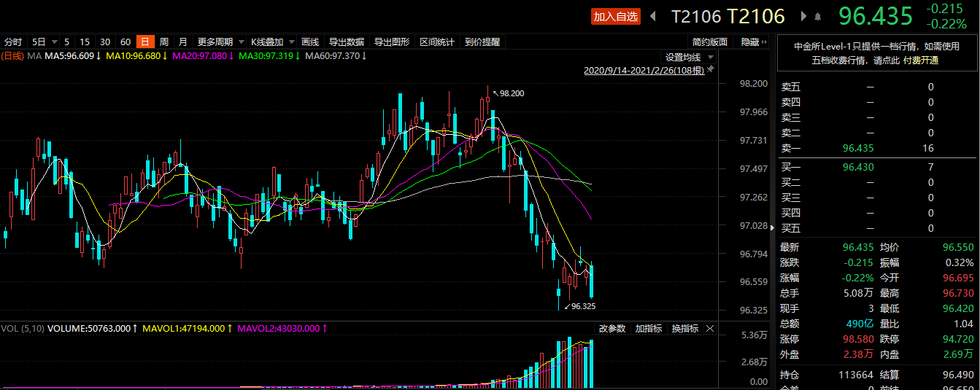980x390 pixels.
Task: Select the 60 minute period tab
Action: (x=126, y=42)
